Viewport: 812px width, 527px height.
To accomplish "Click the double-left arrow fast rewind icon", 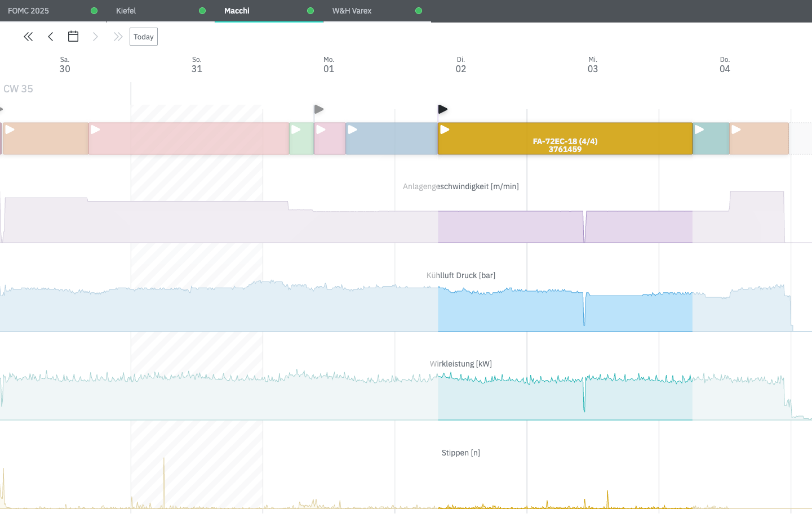I will click(x=28, y=37).
